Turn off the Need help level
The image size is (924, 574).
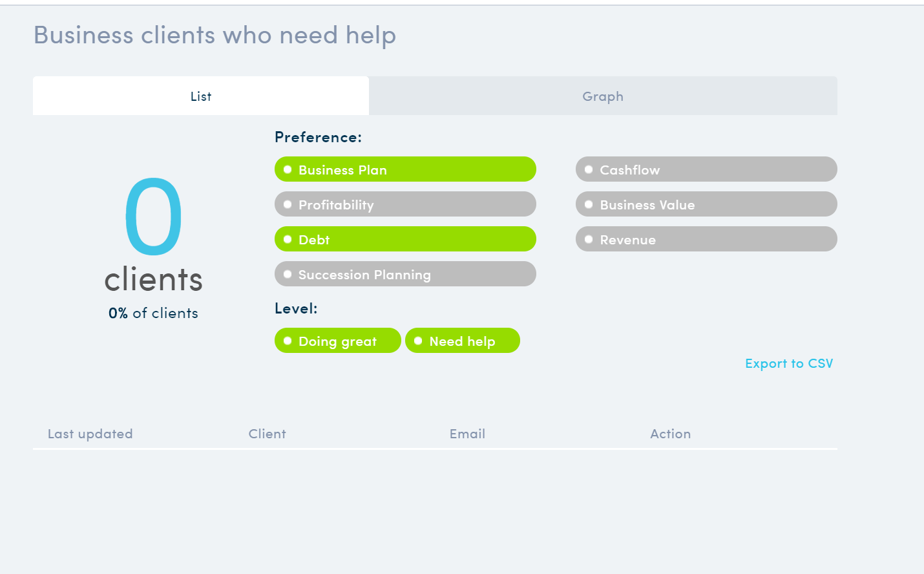(x=463, y=341)
